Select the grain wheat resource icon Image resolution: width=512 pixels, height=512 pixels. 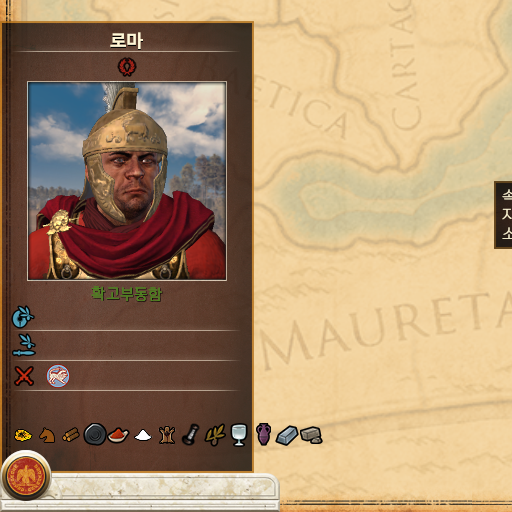(215, 435)
